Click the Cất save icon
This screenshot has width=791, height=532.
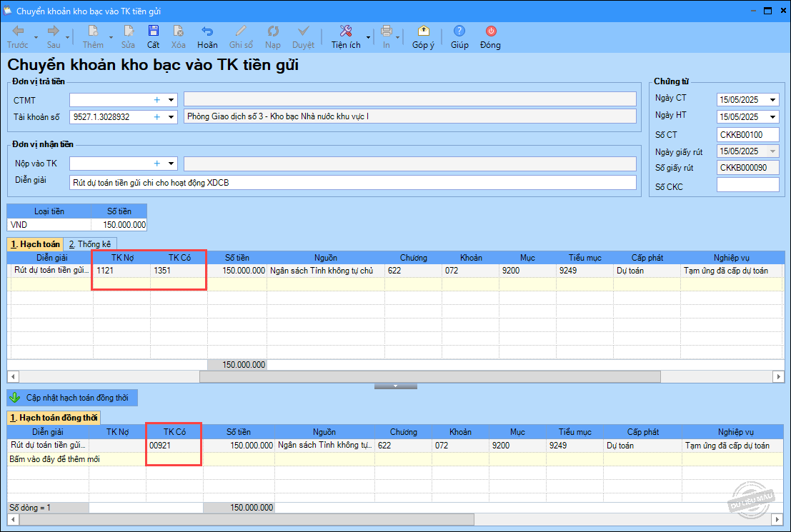click(x=153, y=31)
